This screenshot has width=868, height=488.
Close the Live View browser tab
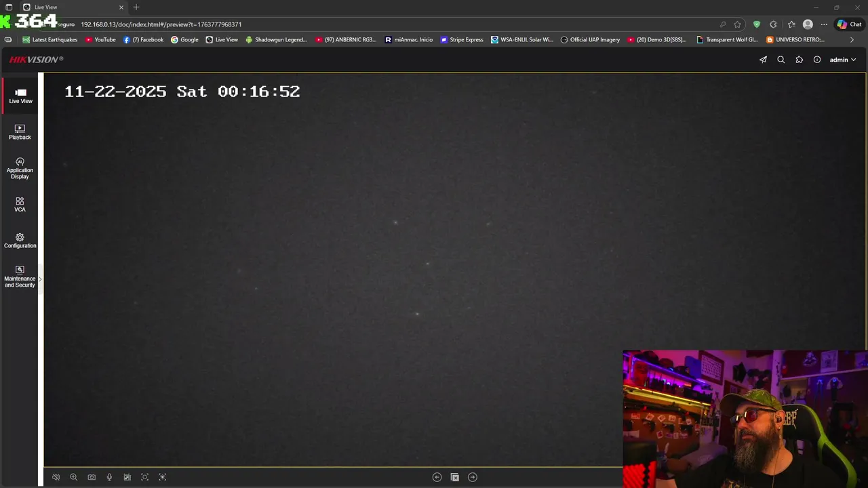tap(121, 7)
